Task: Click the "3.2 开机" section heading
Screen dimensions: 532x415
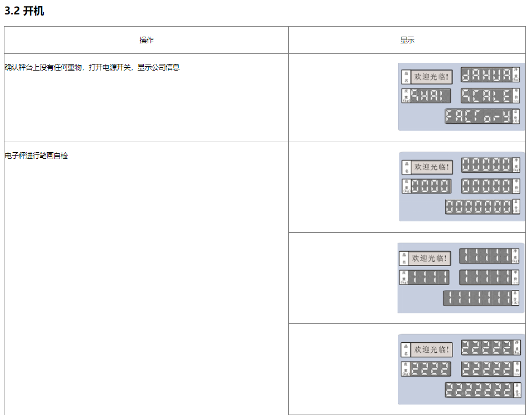Action: (x=24, y=11)
